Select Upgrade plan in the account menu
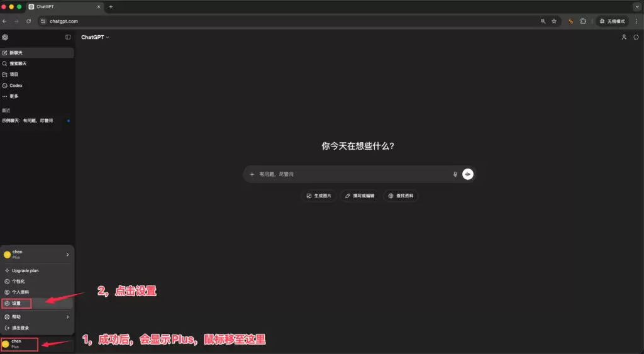The image size is (644, 354). tap(25, 270)
